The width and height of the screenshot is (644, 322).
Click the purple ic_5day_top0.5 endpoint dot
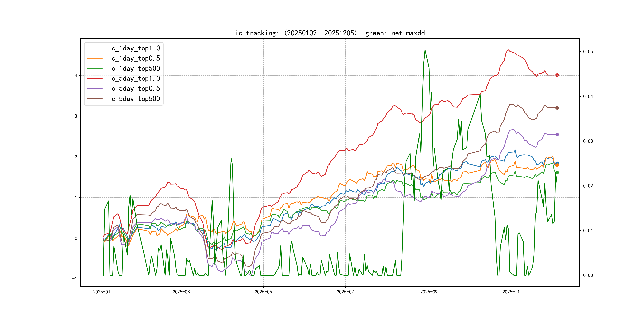(x=557, y=135)
